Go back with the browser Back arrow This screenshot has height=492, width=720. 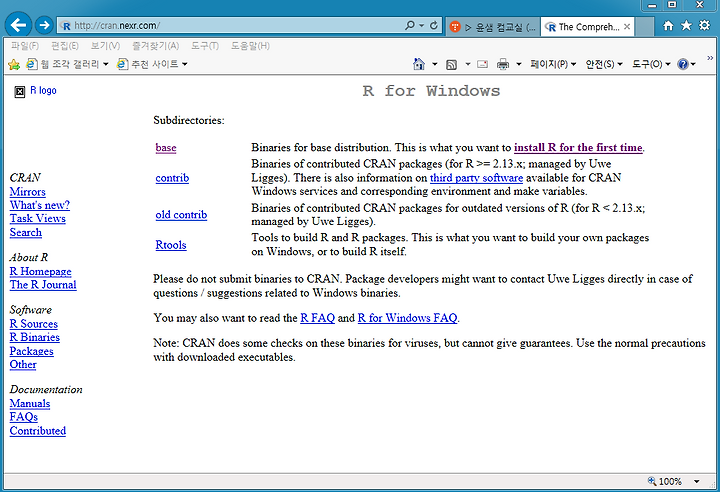[x=18, y=25]
